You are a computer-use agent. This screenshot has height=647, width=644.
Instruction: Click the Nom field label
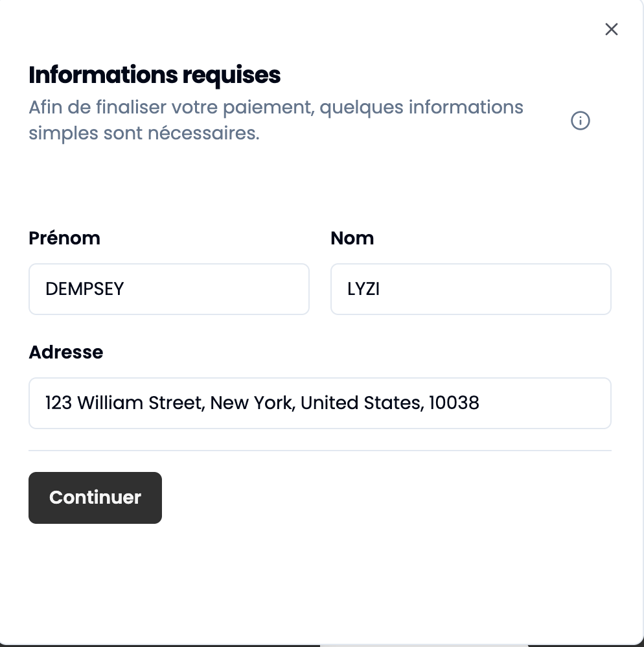tap(352, 238)
